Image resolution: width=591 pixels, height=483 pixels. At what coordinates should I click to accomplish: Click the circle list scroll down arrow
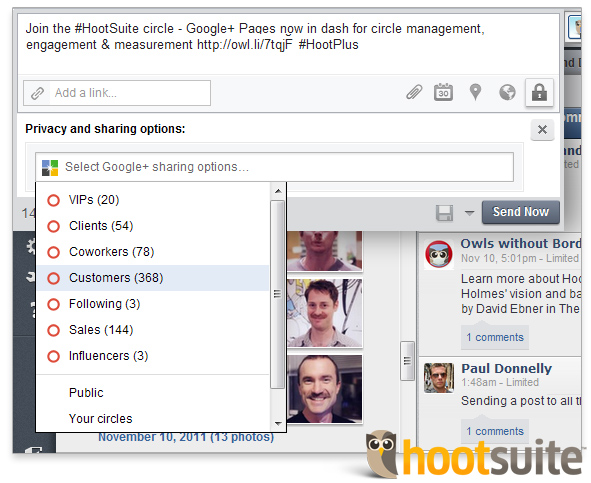pyautogui.click(x=278, y=423)
